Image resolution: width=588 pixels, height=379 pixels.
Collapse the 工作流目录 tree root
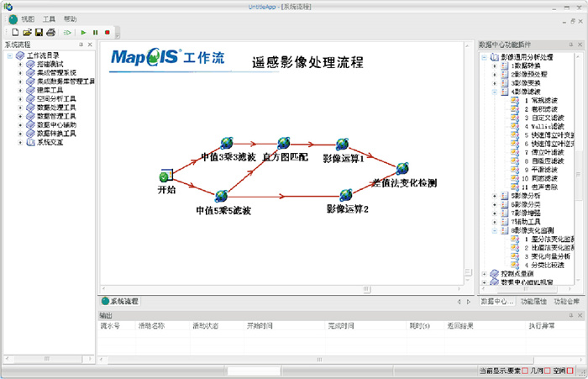[x=10, y=56]
